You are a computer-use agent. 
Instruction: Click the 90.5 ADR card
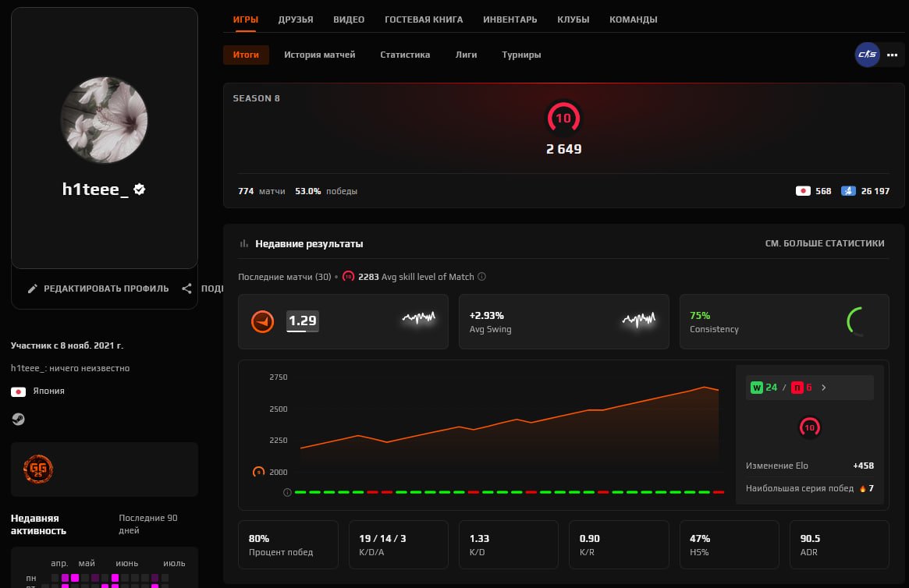pyautogui.click(x=840, y=544)
